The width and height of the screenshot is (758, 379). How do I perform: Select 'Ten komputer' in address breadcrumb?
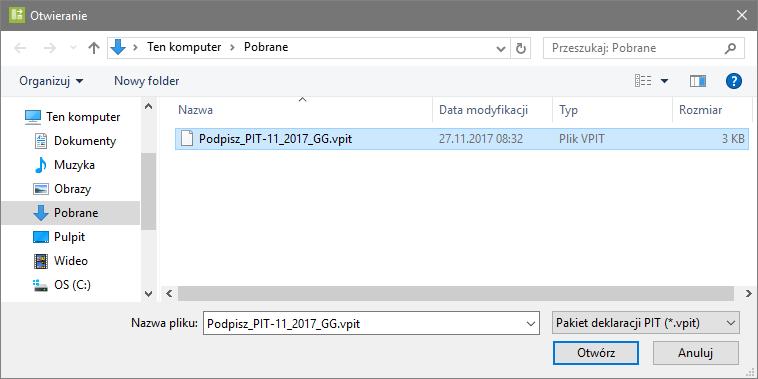184,47
